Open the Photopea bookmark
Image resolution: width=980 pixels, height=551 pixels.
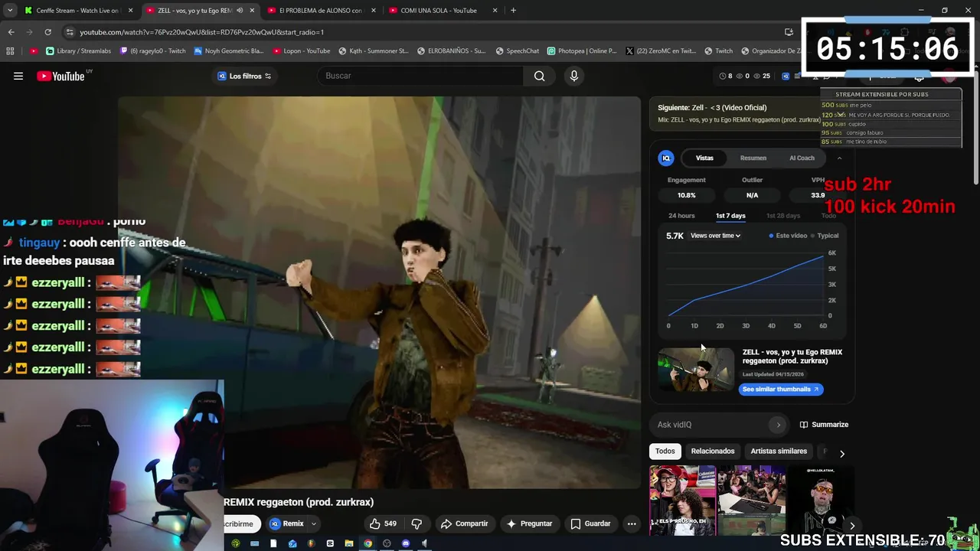pos(582,51)
